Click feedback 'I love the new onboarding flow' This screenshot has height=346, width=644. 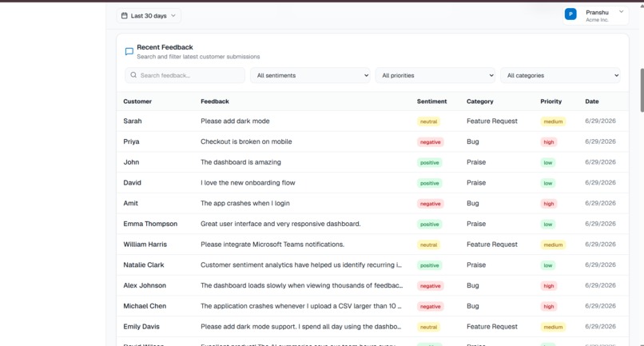tap(248, 183)
